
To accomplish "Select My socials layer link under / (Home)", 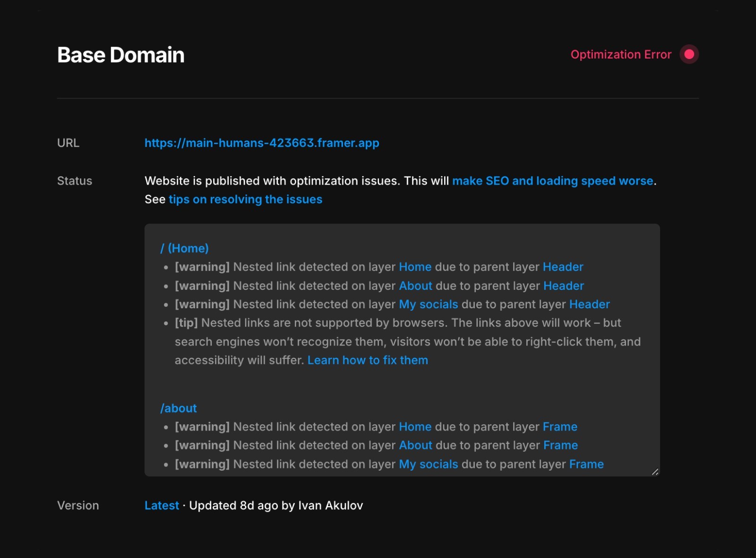I will 429,304.
